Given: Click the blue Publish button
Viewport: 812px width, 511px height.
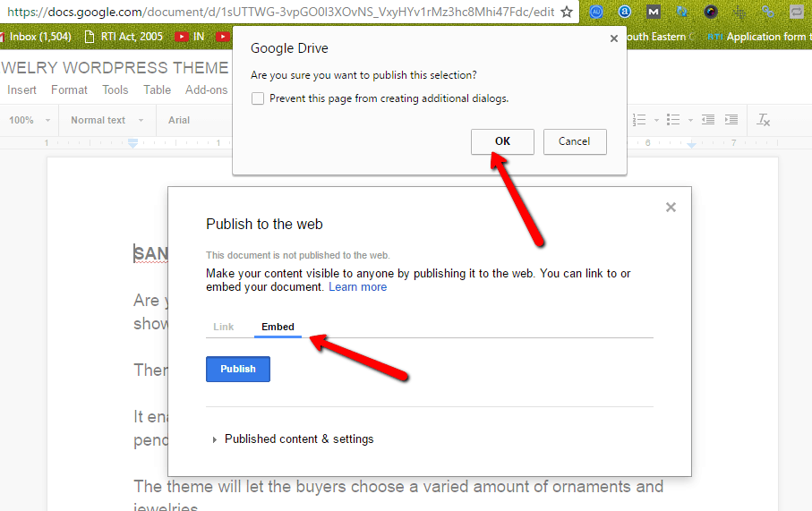Looking at the screenshot, I should [238, 369].
